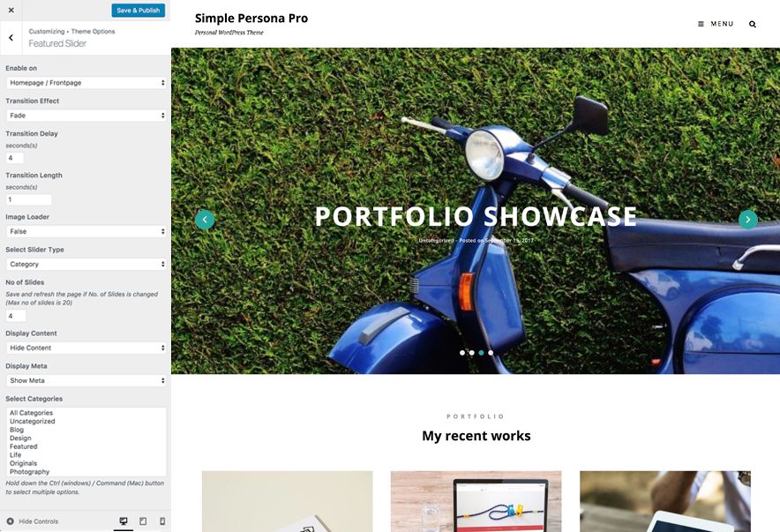Open the Transition Effect dropdown
The width and height of the screenshot is (780, 532).
point(86,116)
